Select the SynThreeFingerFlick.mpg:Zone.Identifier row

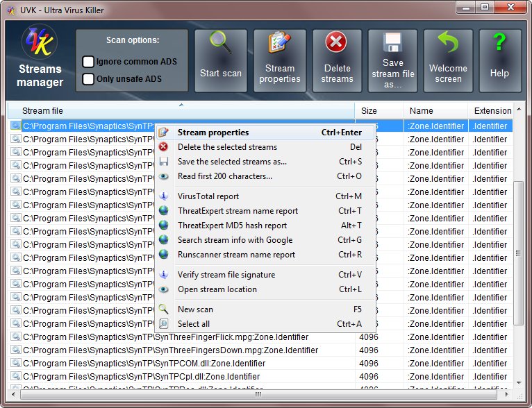260,337
